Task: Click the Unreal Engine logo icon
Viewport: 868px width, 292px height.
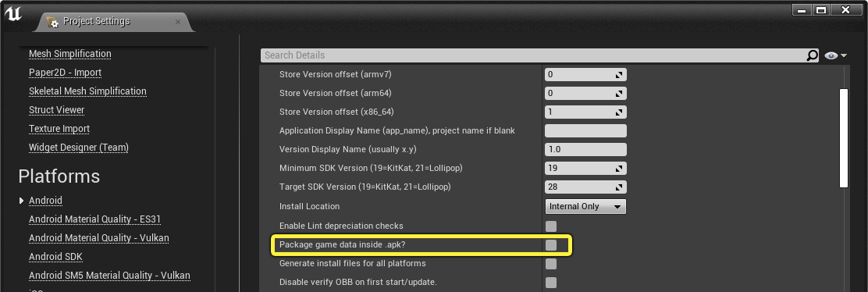Action: pyautogui.click(x=13, y=14)
